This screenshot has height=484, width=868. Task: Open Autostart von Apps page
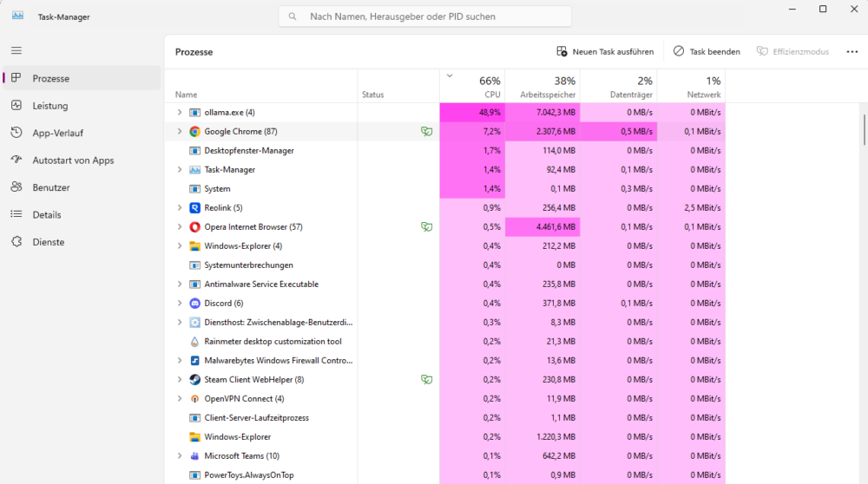tap(82, 160)
